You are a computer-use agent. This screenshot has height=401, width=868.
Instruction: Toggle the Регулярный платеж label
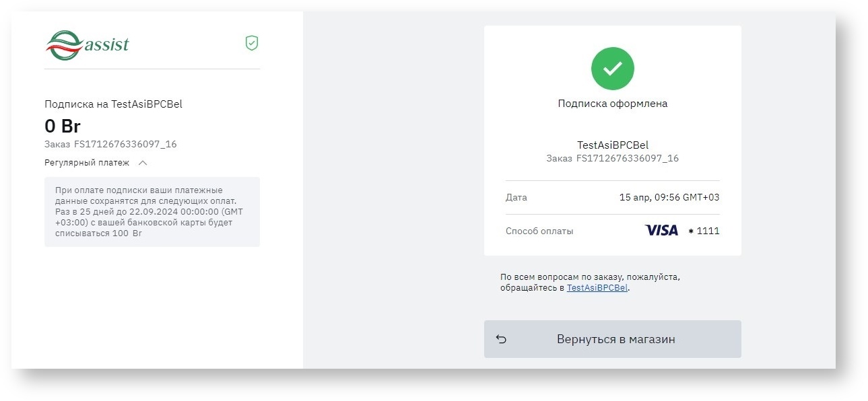pyautogui.click(x=87, y=163)
